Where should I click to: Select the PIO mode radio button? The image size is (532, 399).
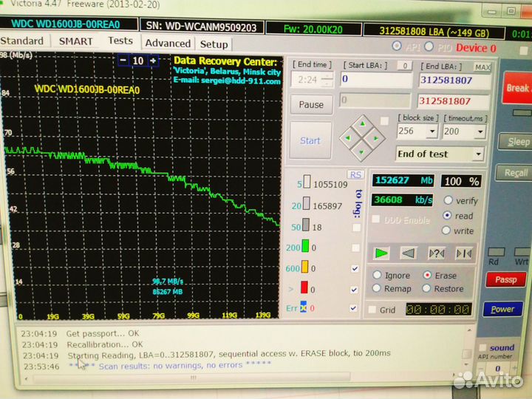[x=429, y=47]
